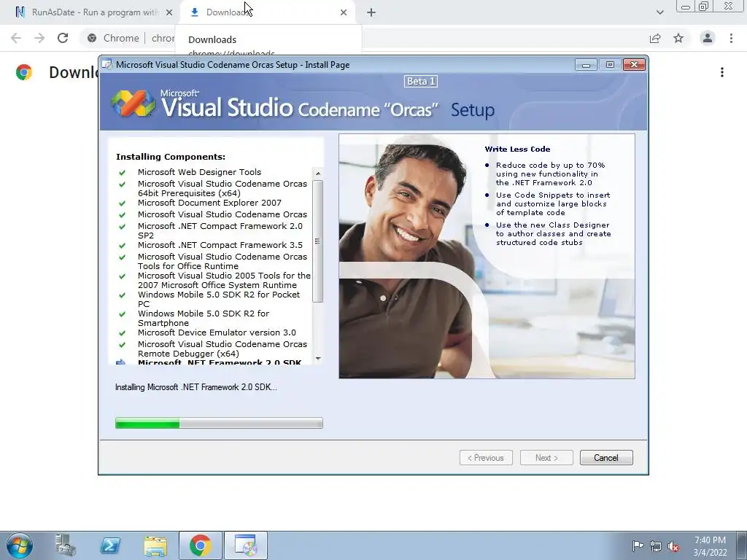Click the component list scrollbar thumb
The image size is (747, 560).
click(x=318, y=241)
